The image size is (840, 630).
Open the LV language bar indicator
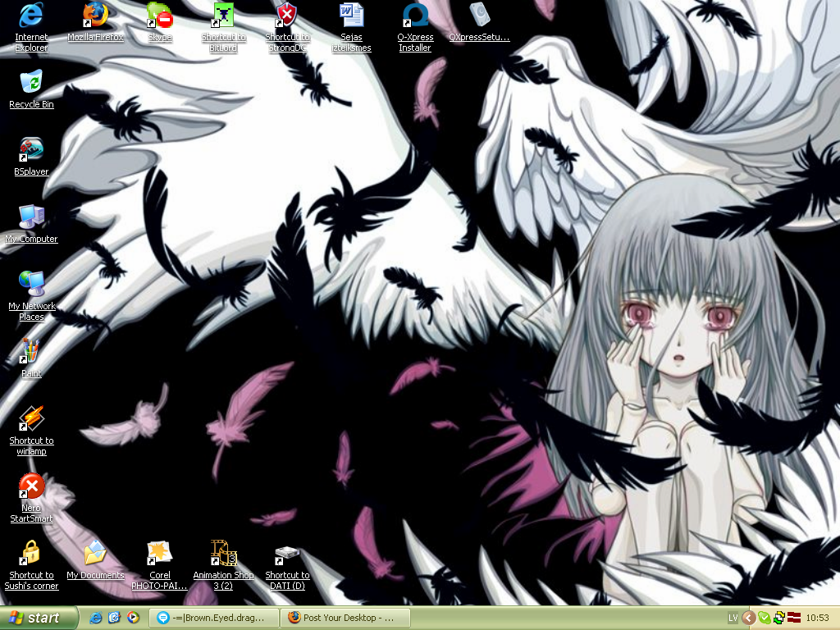click(733, 618)
